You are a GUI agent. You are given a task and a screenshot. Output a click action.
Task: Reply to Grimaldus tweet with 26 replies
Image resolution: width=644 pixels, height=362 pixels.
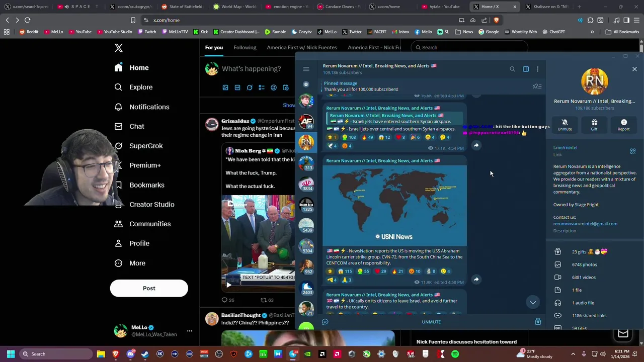[228, 300]
